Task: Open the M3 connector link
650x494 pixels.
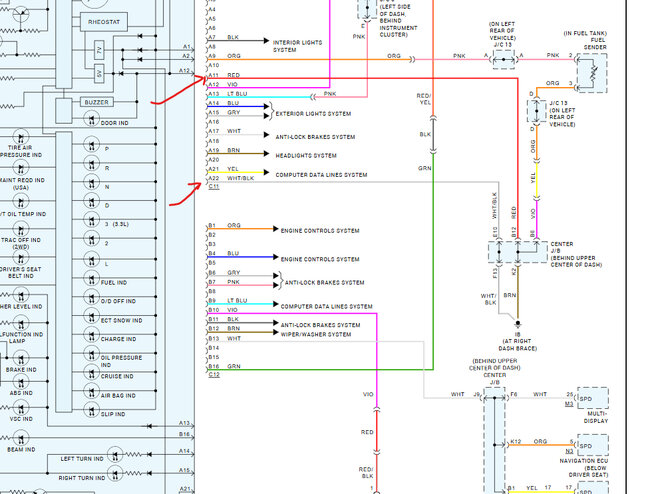Action: coord(569,404)
